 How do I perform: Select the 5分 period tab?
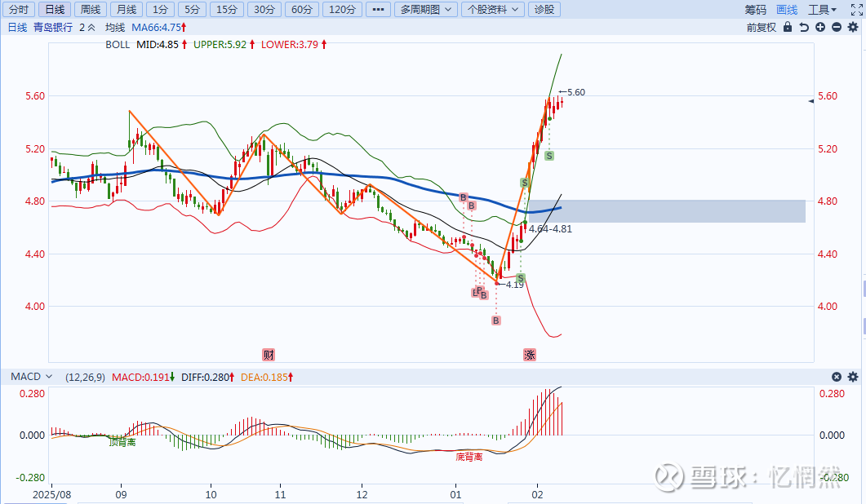click(x=192, y=10)
